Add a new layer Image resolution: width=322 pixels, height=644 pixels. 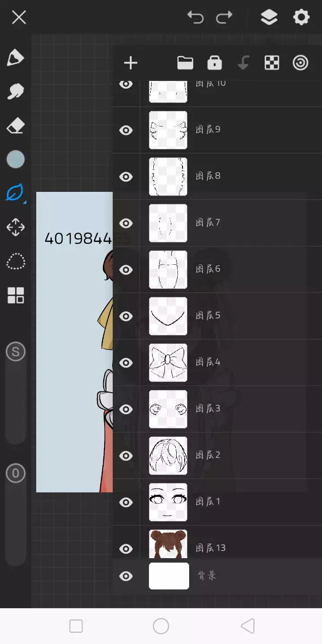click(131, 63)
